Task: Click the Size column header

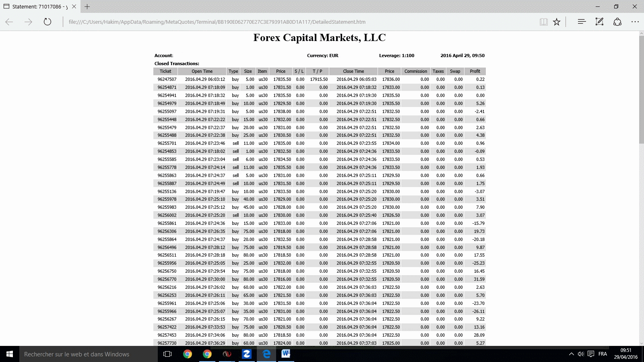Action: [x=248, y=71]
